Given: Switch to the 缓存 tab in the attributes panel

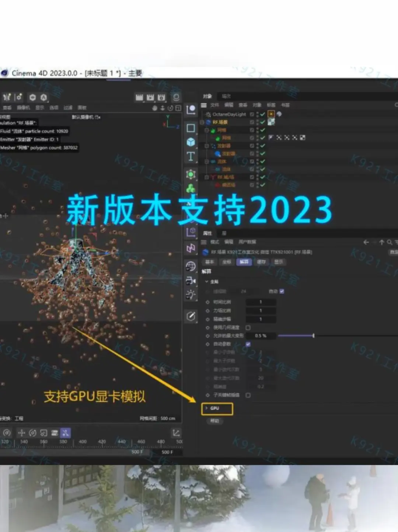Looking at the screenshot, I should point(261,262).
